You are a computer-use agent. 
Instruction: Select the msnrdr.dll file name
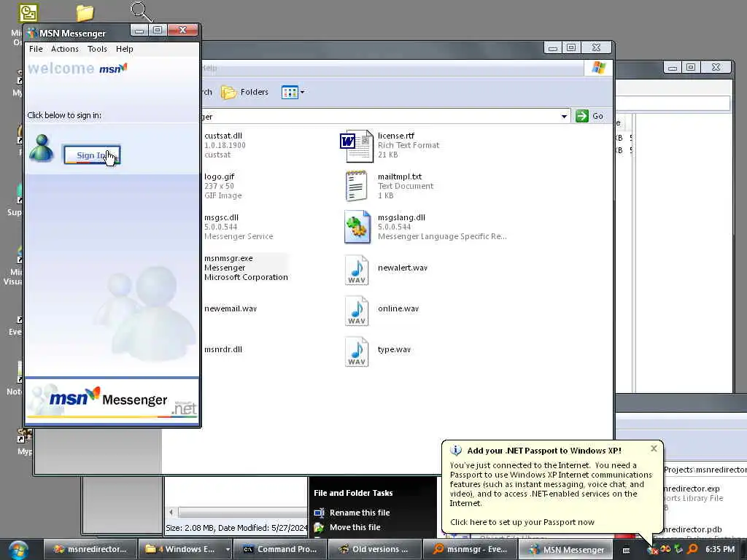(x=223, y=349)
